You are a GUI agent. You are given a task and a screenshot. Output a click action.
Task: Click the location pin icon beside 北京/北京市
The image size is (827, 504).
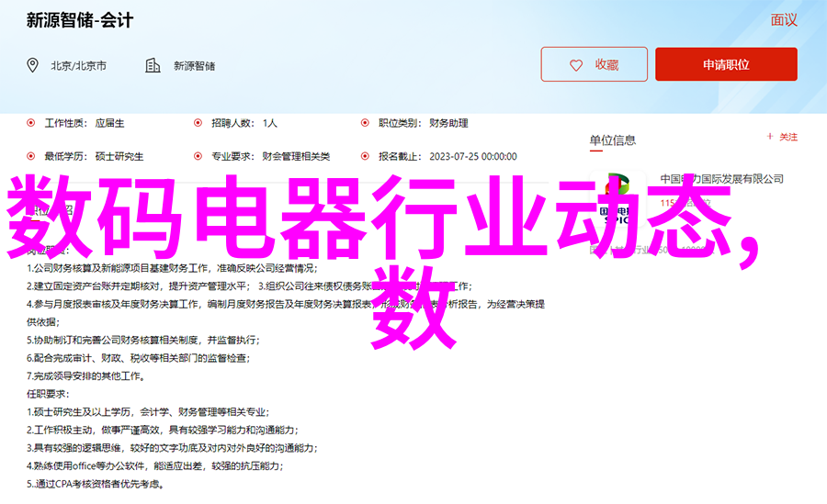tap(33, 65)
